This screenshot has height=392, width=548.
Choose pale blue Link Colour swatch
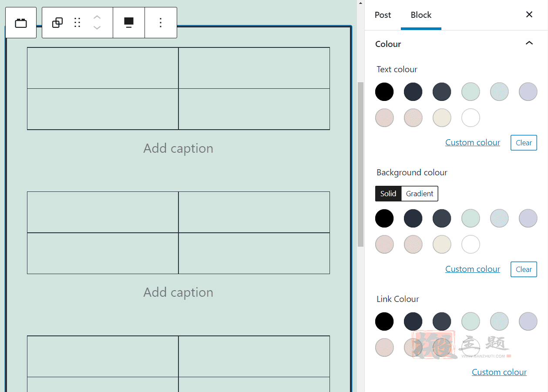click(499, 322)
